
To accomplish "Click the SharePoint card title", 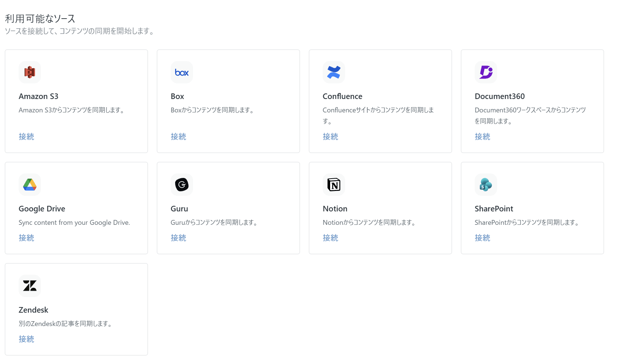I will point(494,209).
